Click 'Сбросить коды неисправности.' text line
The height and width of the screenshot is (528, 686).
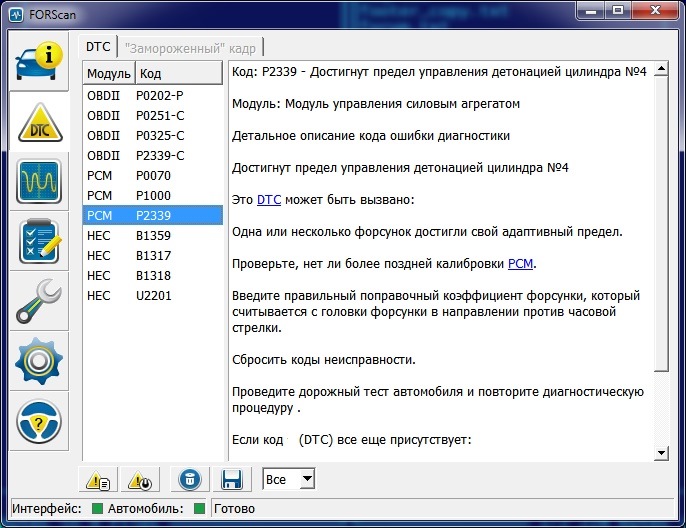point(324,360)
